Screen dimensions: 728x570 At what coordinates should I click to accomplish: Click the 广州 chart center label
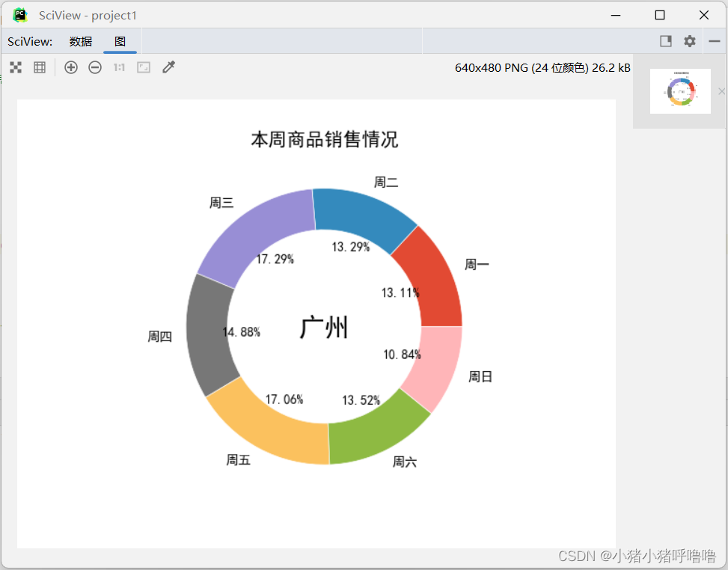(323, 327)
